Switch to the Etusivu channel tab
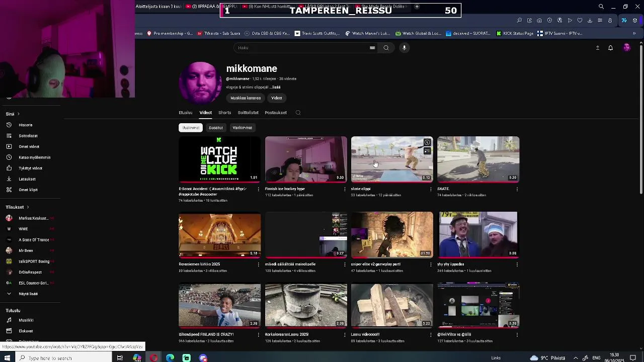The height and width of the screenshot is (362, 644). [x=186, y=113]
